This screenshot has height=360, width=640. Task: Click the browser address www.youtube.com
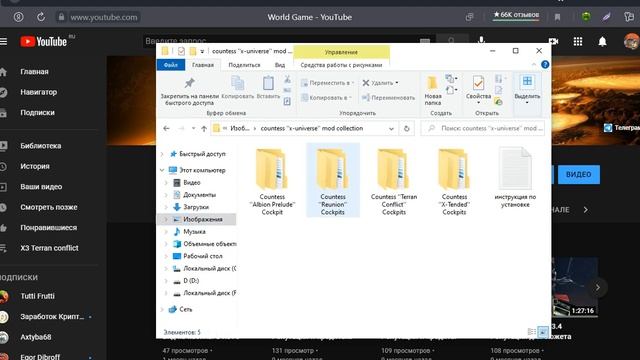pyautogui.click(x=104, y=17)
